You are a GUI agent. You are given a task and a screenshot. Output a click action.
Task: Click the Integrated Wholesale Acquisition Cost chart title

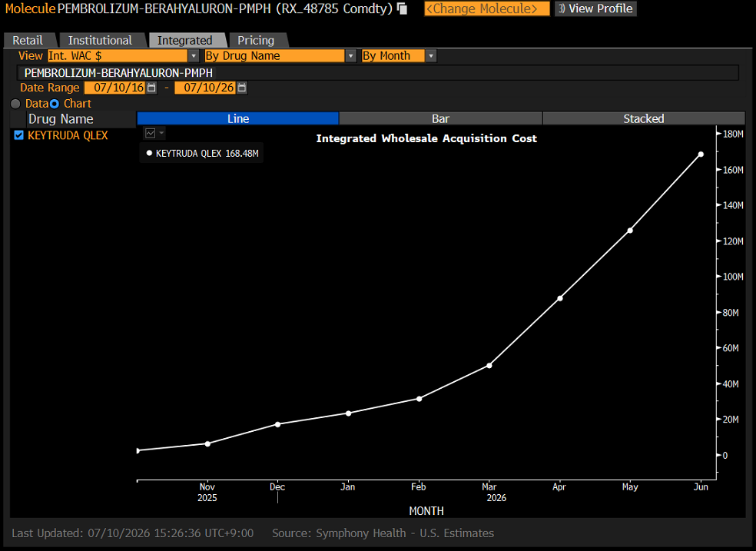pos(426,138)
